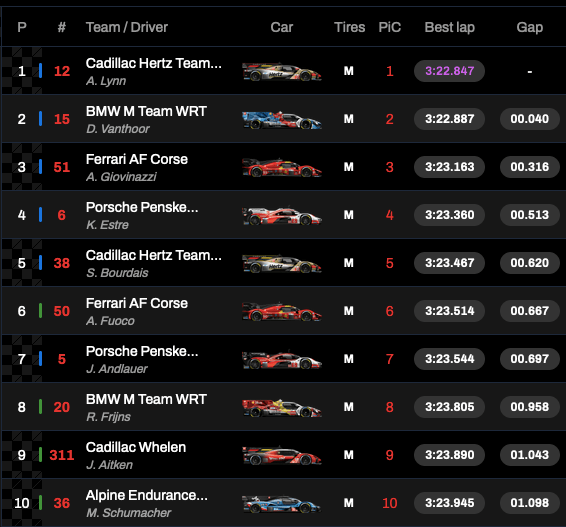Sort by the Best lap column header

click(x=449, y=27)
